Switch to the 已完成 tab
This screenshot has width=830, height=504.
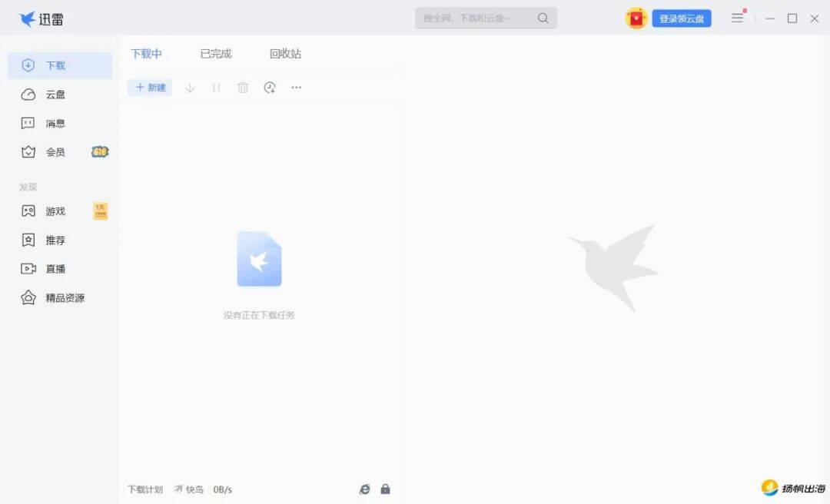216,54
